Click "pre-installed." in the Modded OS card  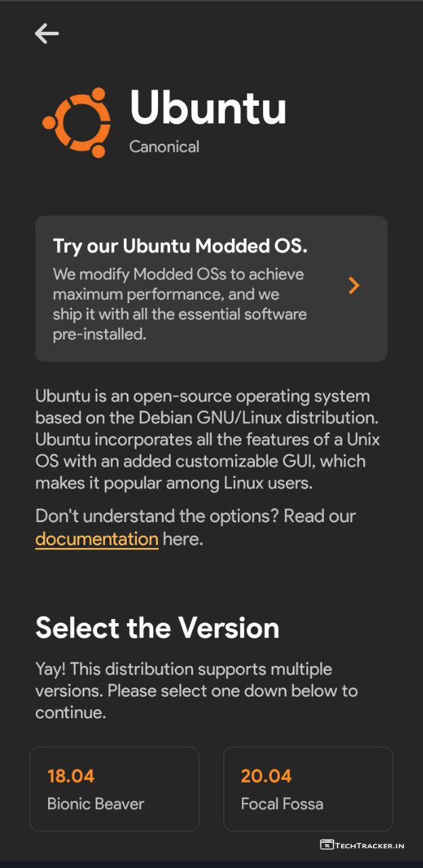100,334
